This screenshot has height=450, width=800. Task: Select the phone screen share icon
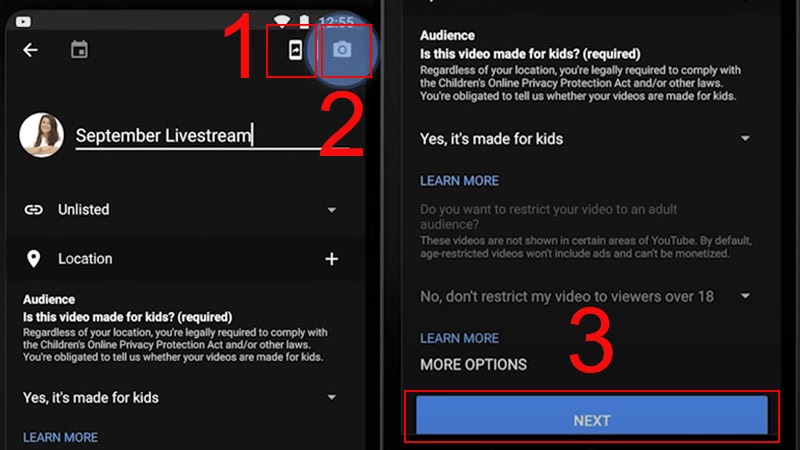point(295,50)
